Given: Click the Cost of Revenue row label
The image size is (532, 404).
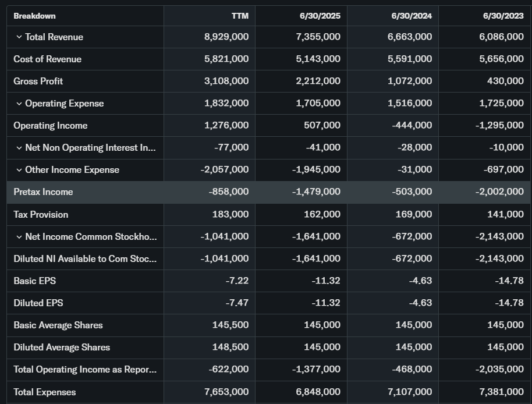Looking at the screenshot, I should tap(47, 59).
